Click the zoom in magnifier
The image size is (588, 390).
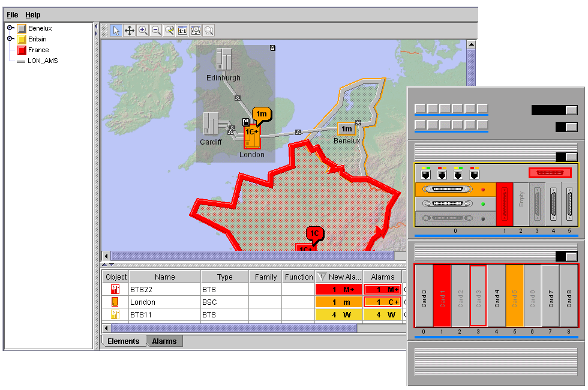click(x=143, y=31)
